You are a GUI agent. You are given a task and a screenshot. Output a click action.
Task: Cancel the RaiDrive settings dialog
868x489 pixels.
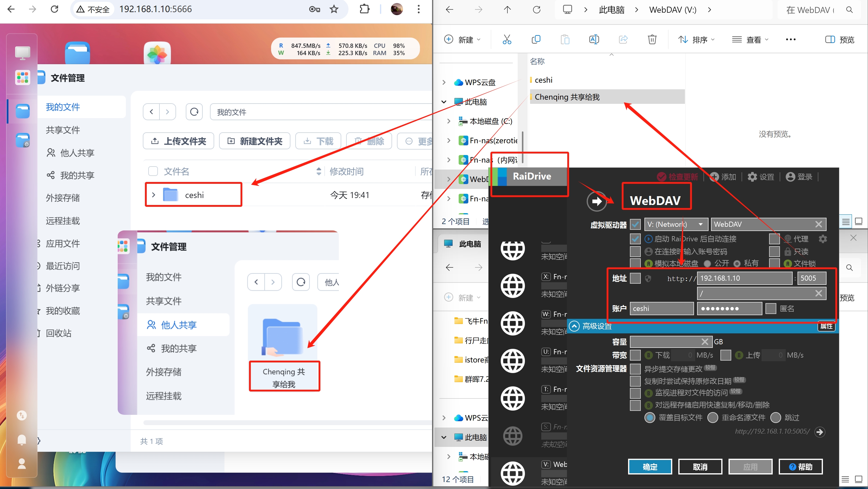point(700,467)
